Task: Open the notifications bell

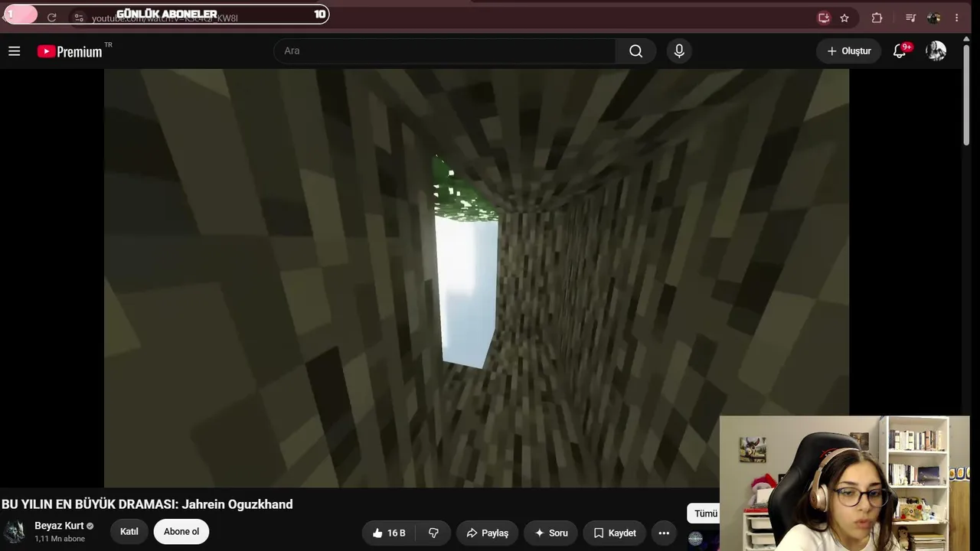Action: click(x=900, y=51)
